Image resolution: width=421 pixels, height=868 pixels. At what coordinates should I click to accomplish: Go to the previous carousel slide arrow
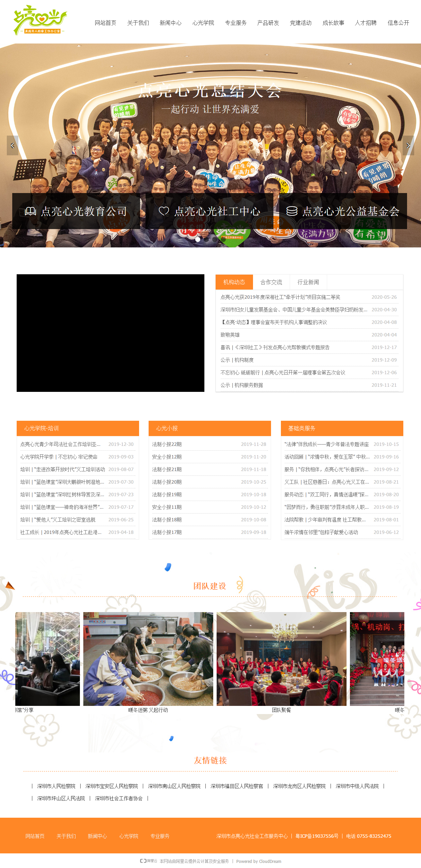coord(13,145)
